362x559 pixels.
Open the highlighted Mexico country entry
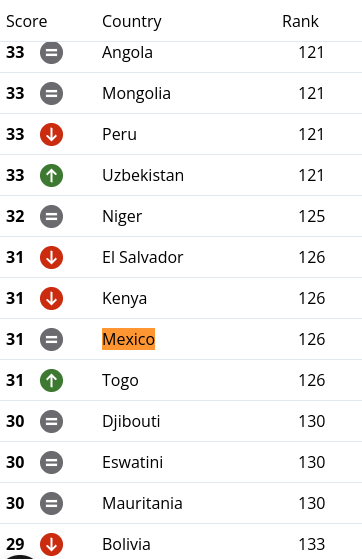[x=128, y=339]
